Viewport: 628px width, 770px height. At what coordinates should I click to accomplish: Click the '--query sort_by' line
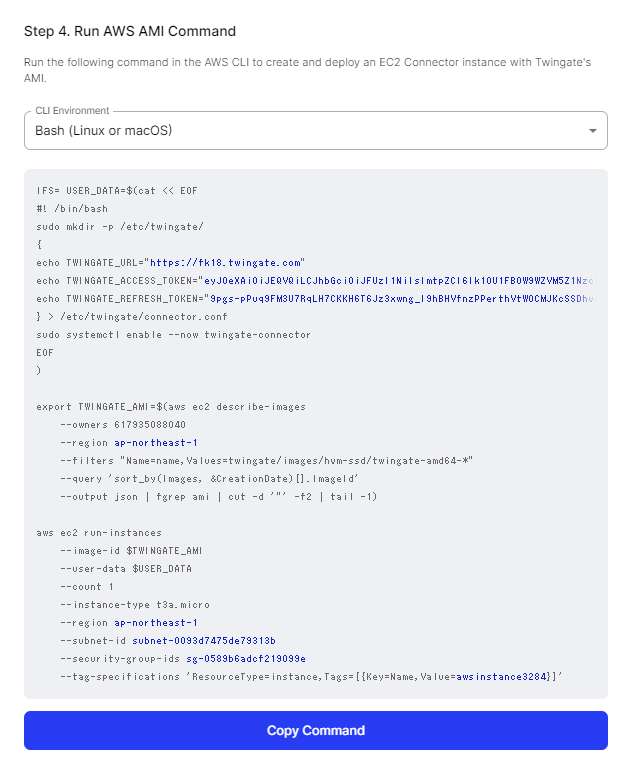210,479
